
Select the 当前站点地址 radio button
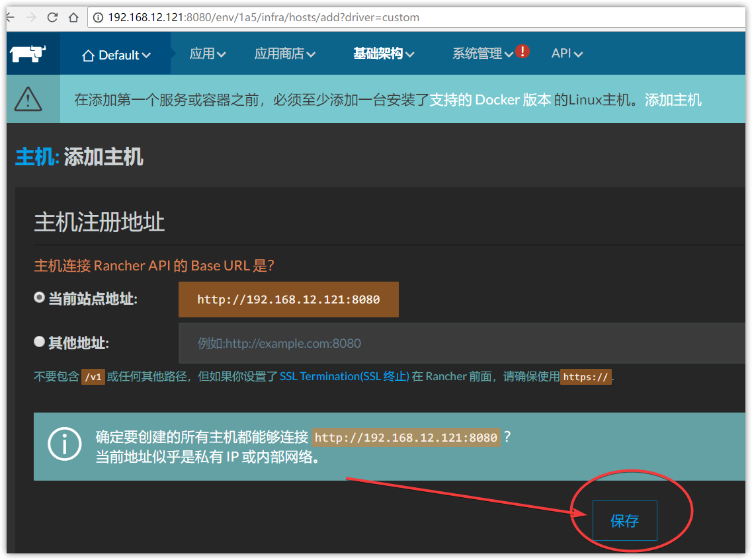pyautogui.click(x=39, y=298)
